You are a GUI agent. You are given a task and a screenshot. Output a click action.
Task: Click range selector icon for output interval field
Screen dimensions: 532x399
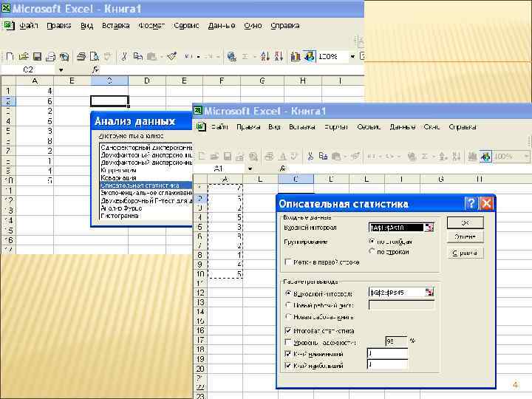(429, 292)
